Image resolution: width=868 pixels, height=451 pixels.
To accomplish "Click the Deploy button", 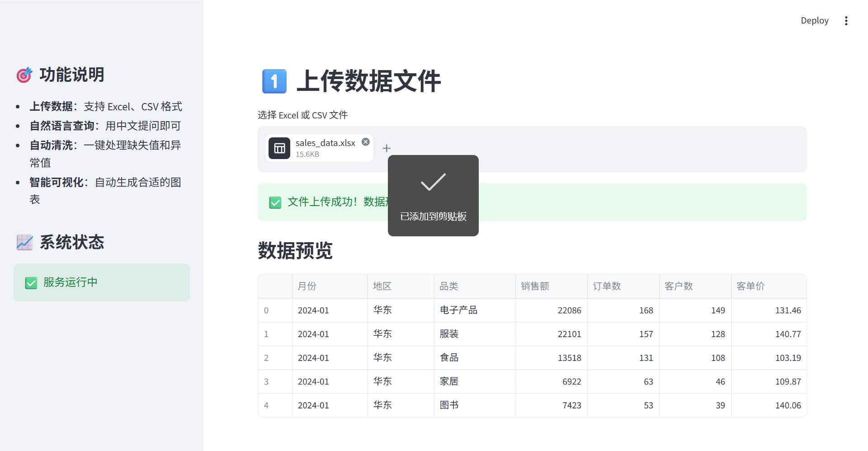I will tap(815, 21).
